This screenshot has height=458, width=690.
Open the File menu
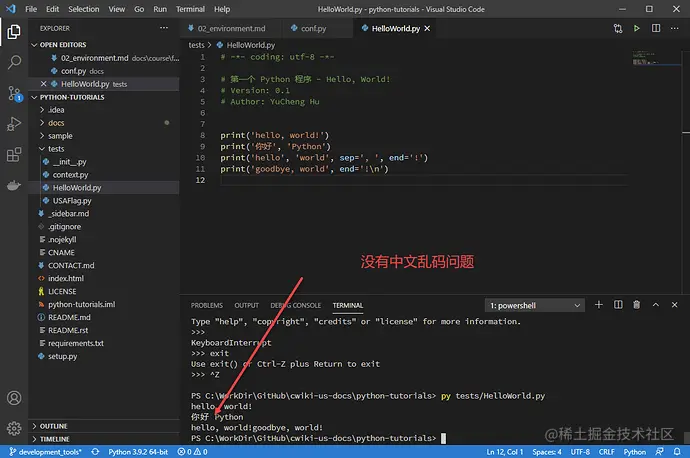[31, 9]
